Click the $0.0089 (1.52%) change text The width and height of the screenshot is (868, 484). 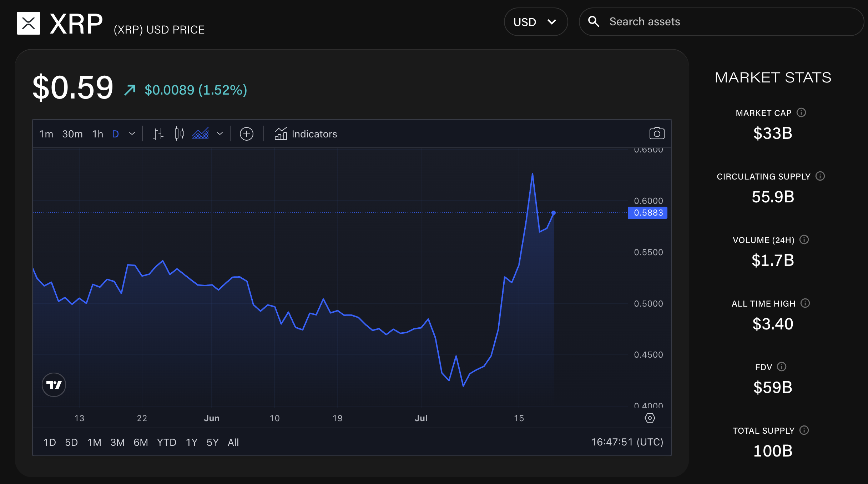tap(196, 90)
